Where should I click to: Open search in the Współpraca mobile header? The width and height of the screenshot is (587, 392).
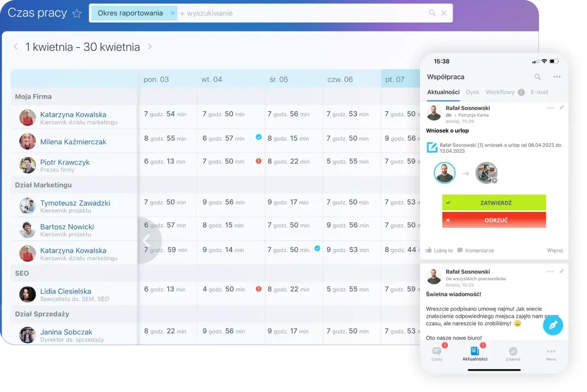537,77
